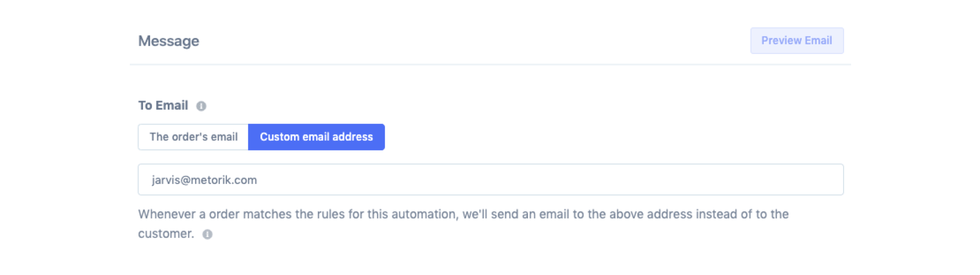
Task: Select Custom email address option
Action: (x=316, y=137)
